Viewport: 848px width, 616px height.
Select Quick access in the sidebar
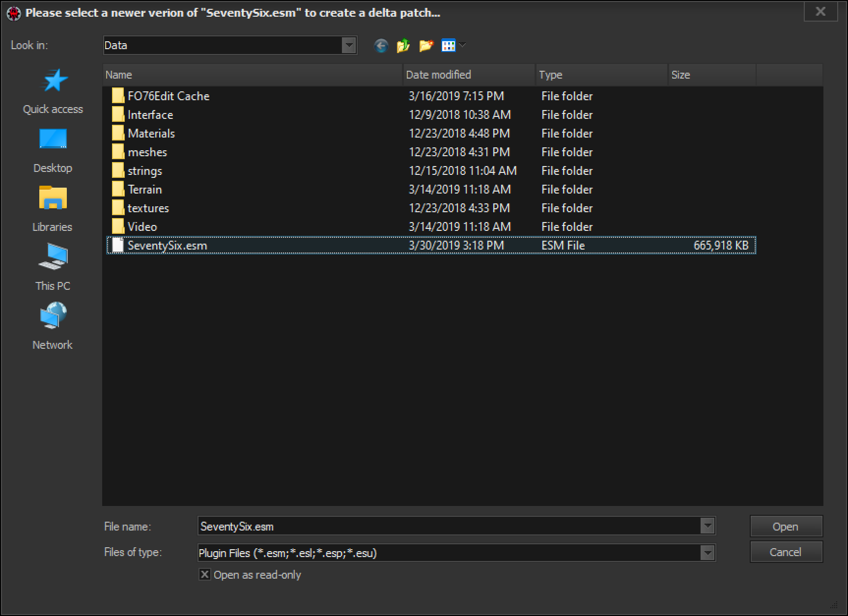click(x=53, y=91)
